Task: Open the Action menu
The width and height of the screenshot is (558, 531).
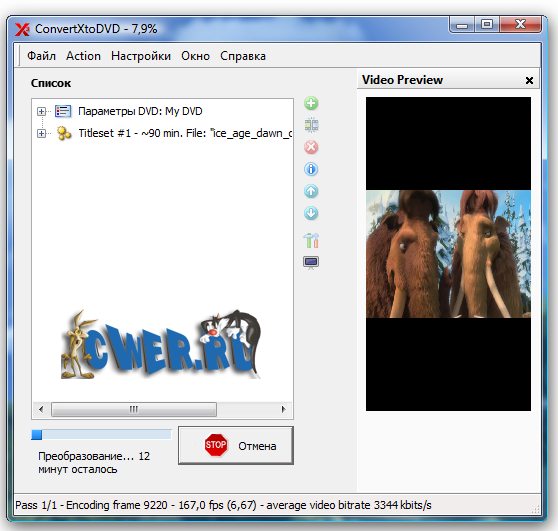Action: pyautogui.click(x=83, y=56)
